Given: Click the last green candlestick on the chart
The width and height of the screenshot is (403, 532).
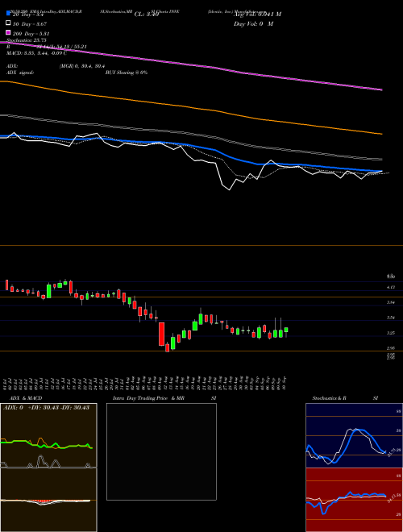Looking at the screenshot, I should [286, 330].
